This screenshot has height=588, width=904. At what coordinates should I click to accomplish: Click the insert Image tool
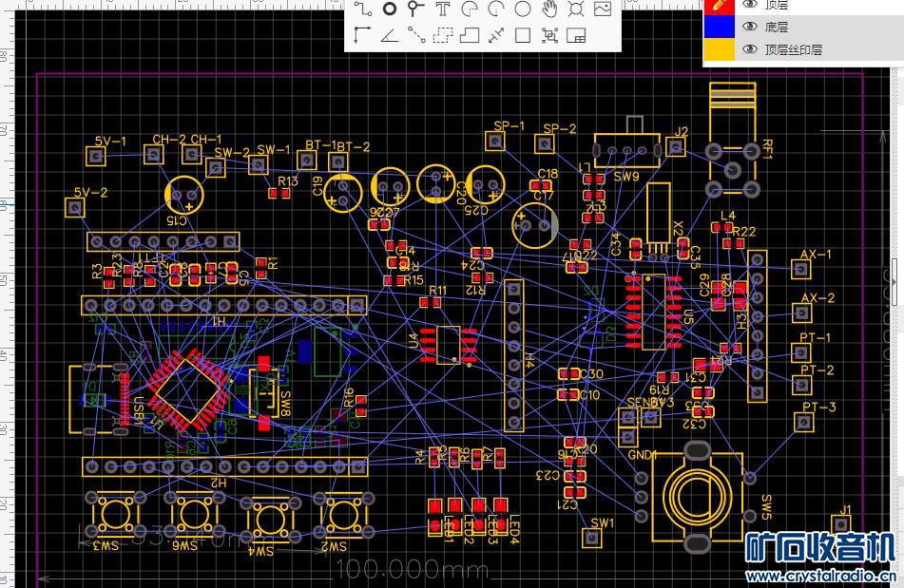point(603,9)
